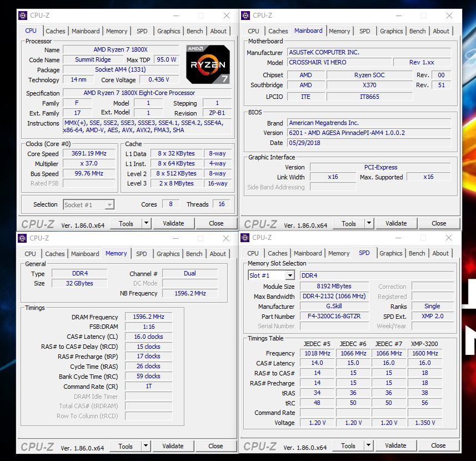Click the CPU-Z app icon in Memory window title bar
476x461 pixels.
point(22,238)
